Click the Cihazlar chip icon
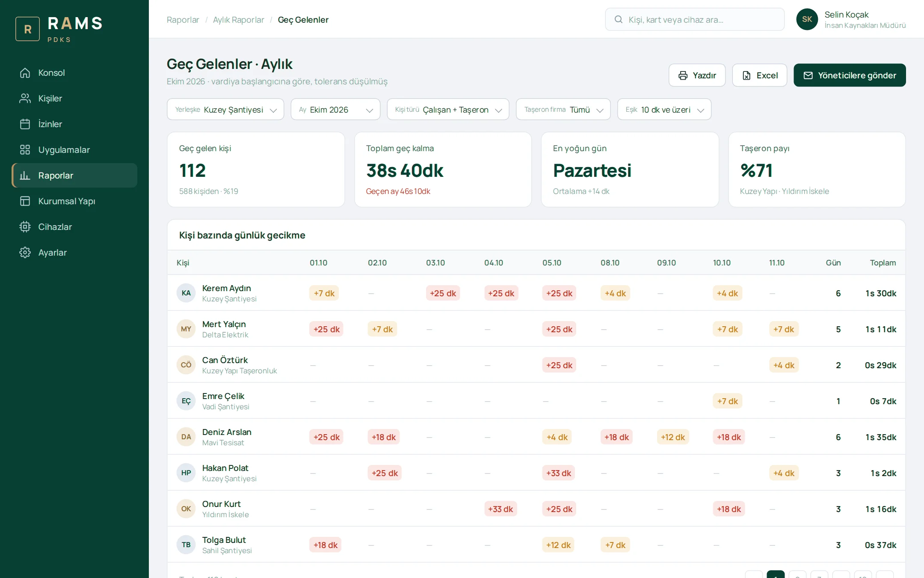The height and width of the screenshot is (578, 924). click(x=25, y=227)
